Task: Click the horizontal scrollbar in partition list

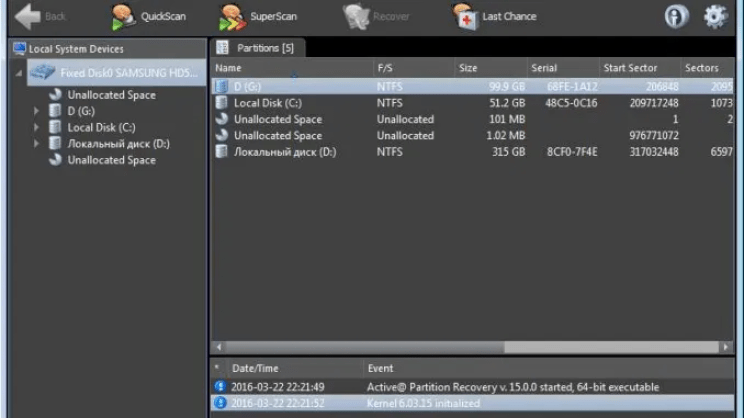Action: pyautogui.click(x=450, y=347)
